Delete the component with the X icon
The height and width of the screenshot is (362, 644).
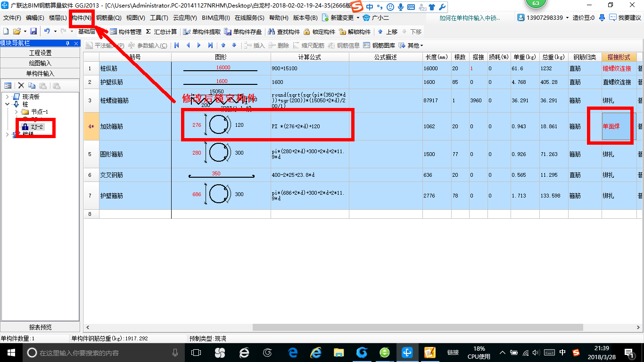point(21,85)
